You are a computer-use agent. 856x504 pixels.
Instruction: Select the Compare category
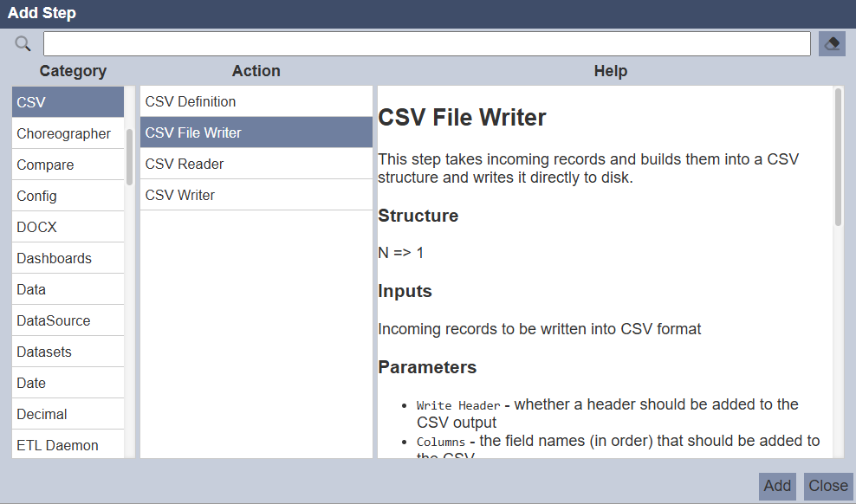pos(45,165)
